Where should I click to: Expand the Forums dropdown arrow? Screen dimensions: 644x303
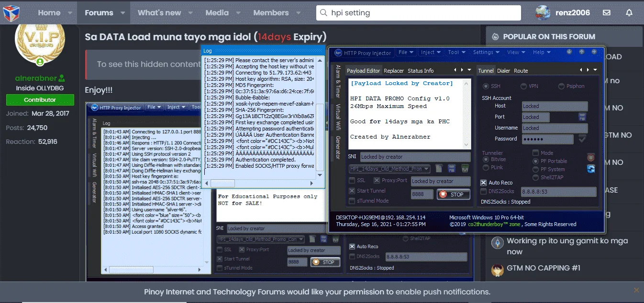pyautogui.click(x=122, y=13)
